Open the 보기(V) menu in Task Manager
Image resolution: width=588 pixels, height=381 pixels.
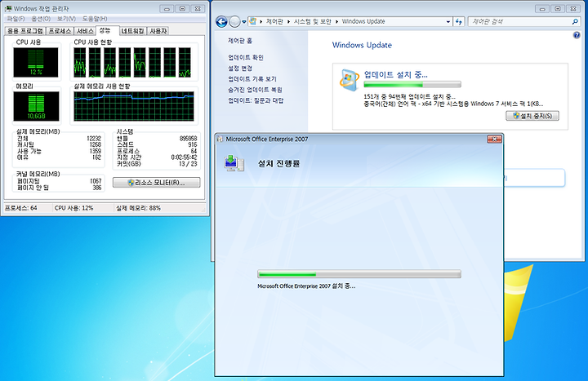[x=66, y=19]
